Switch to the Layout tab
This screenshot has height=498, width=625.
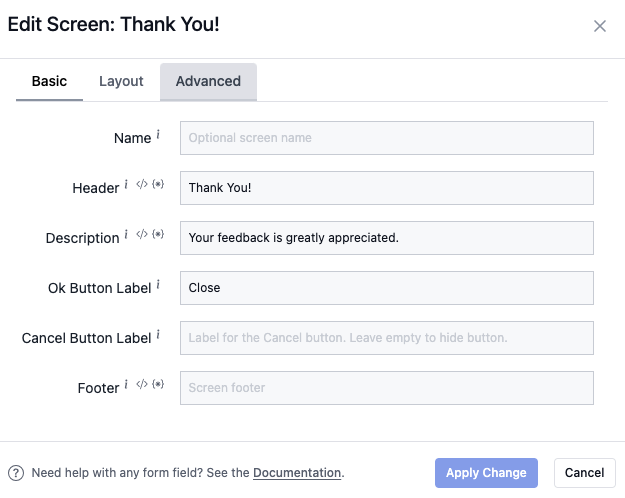pos(121,81)
